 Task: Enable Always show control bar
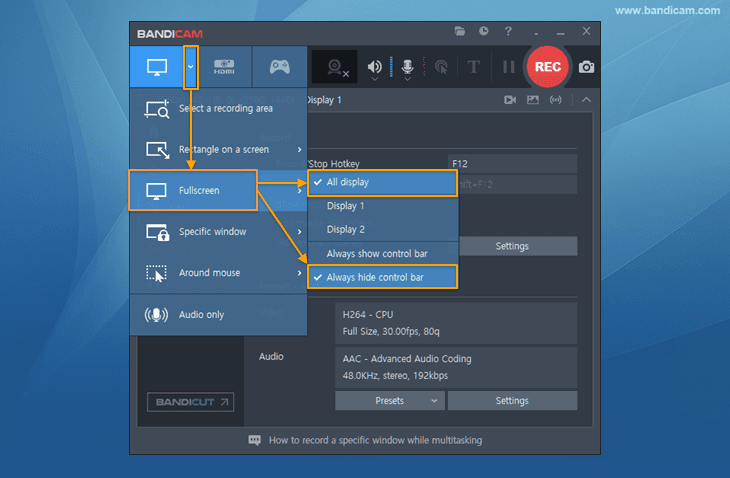[382, 253]
